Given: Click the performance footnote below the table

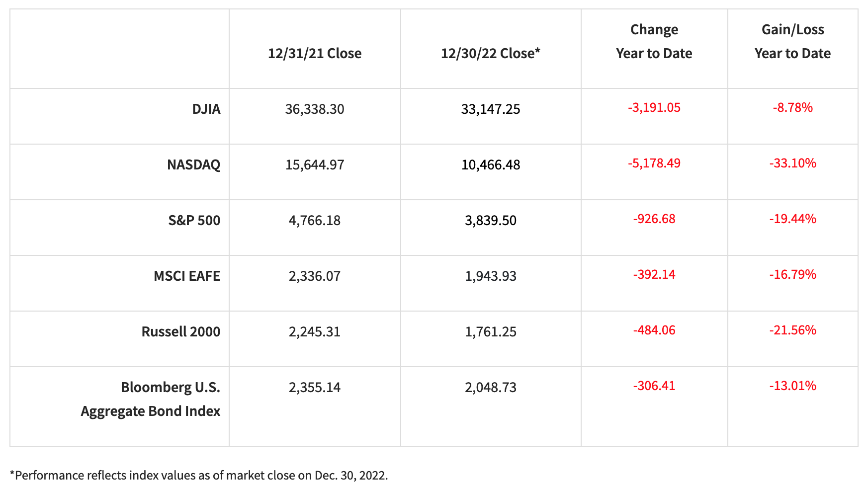Looking at the screenshot, I should 199,475.
